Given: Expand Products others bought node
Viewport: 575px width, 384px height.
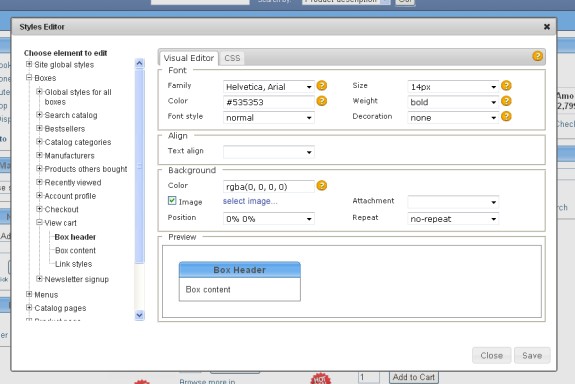Looking at the screenshot, I should (39, 168).
